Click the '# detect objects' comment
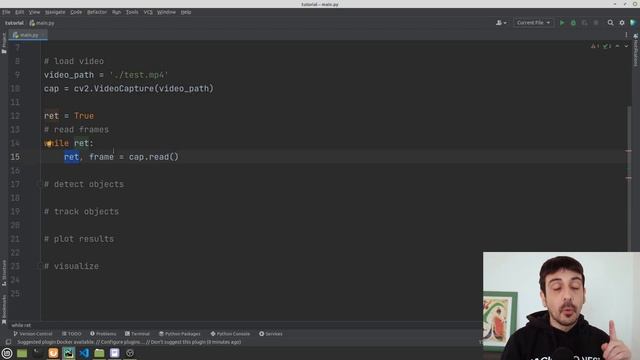640x360 pixels. tap(84, 184)
